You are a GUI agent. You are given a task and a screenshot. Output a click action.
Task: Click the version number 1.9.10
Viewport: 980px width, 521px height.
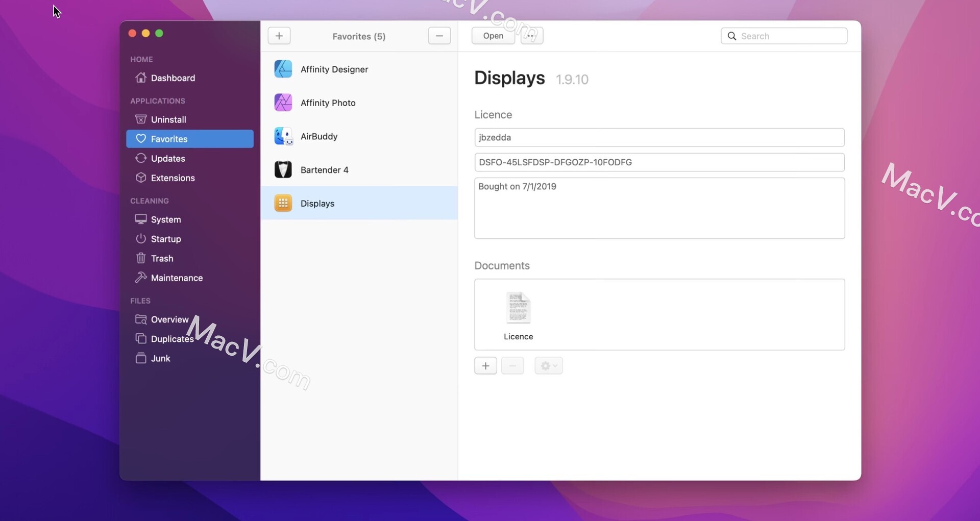(x=572, y=80)
